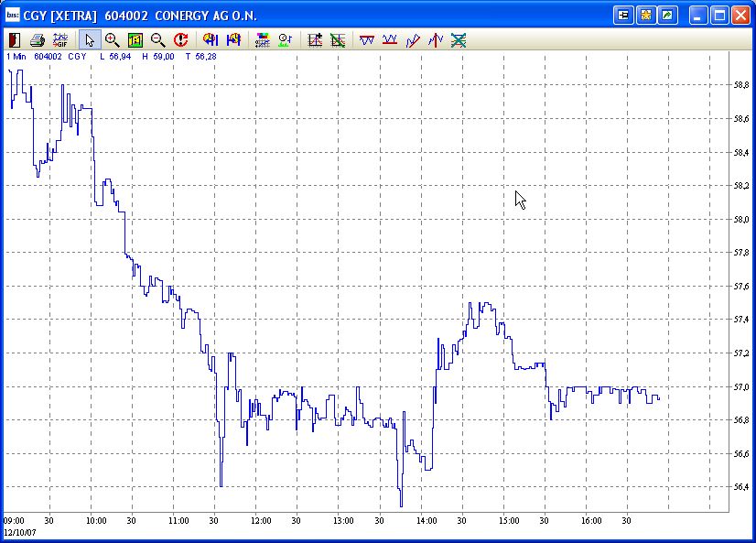756x543 pixels.
Task: Click the alert toolbar icon with note symbol
Action: pyautogui.click(x=286, y=39)
